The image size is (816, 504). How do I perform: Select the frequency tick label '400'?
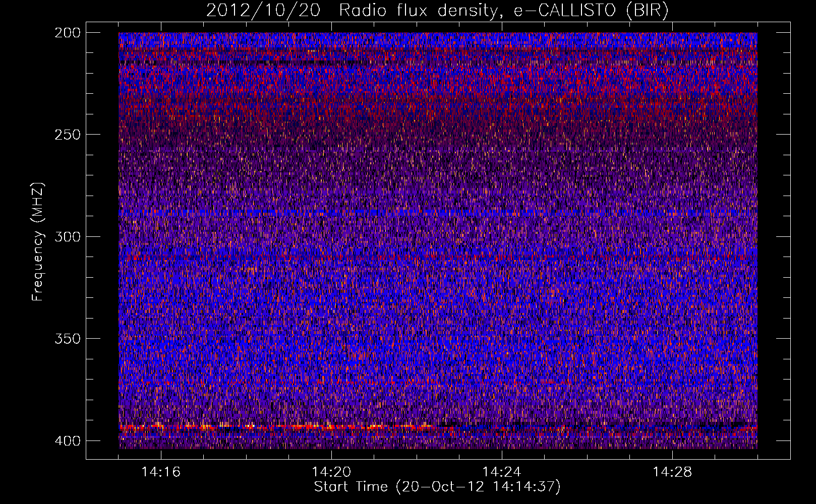(x=68, y=441)
